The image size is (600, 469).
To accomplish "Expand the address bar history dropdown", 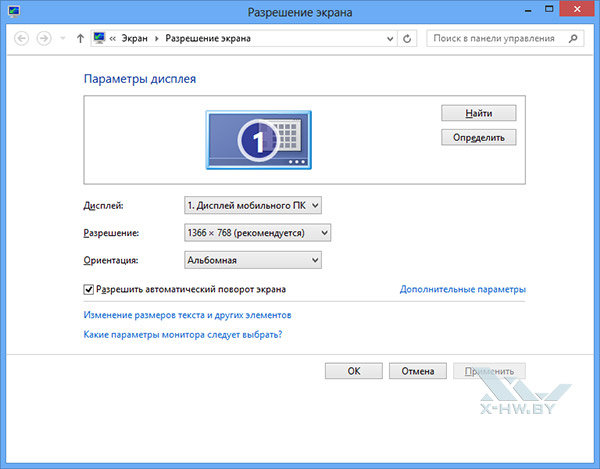I will pyautogui.click(x=388, y=39).
